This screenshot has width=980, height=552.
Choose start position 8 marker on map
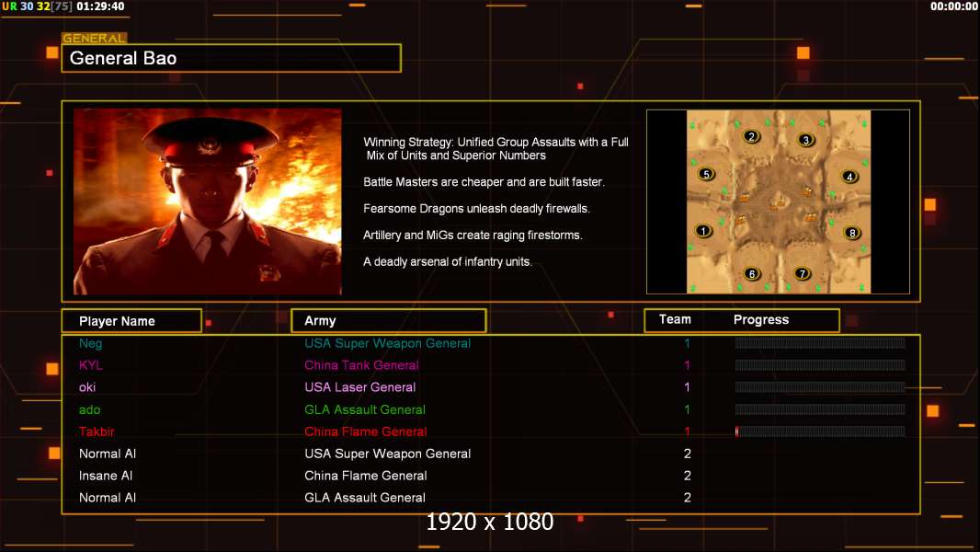851,233
